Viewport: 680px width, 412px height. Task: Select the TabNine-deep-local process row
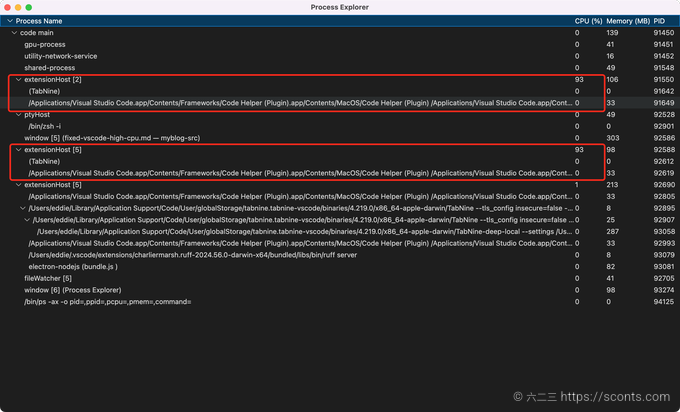pos(340,232)
